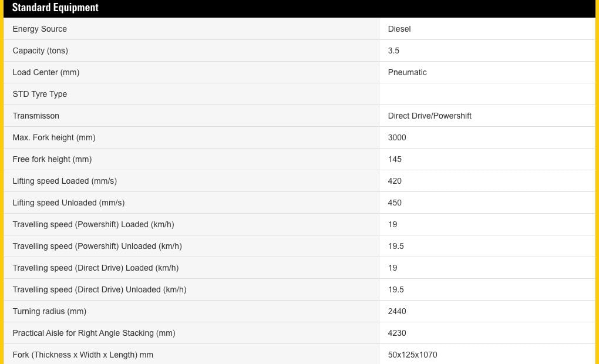
Task: Click the 450 lifting speed value
Action: tap(395, 203)
